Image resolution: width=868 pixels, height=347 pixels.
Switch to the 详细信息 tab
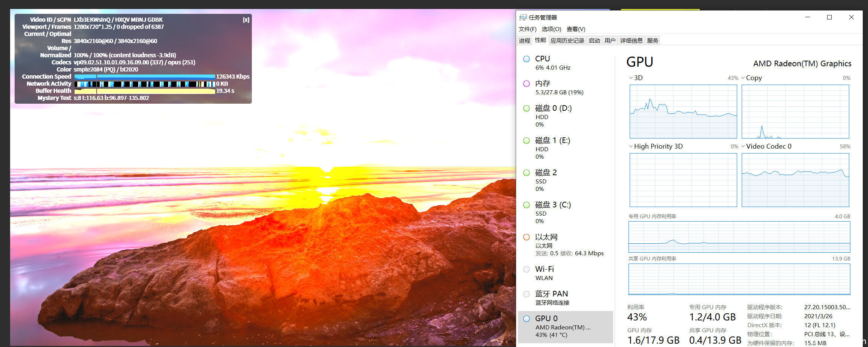[x=631, y=40]
